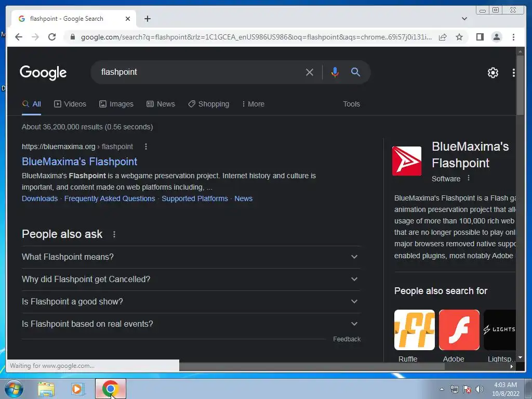Show hidden system tray icons

click(442, 389)
